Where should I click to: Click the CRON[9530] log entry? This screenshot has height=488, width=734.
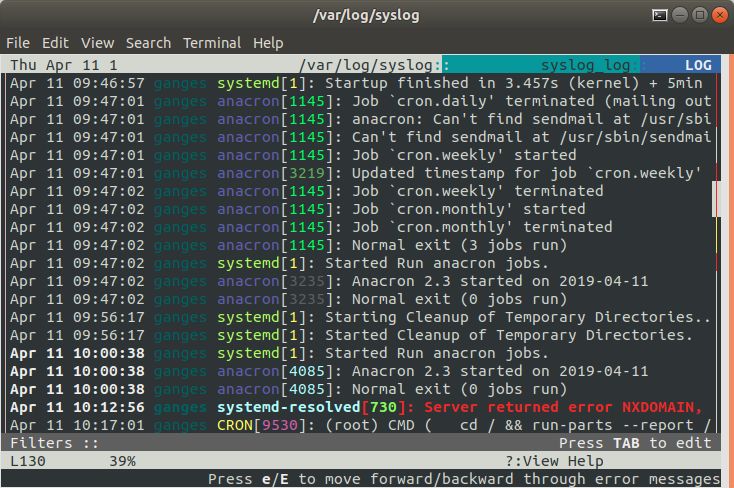pyautogui.click(x=360, y=425)
